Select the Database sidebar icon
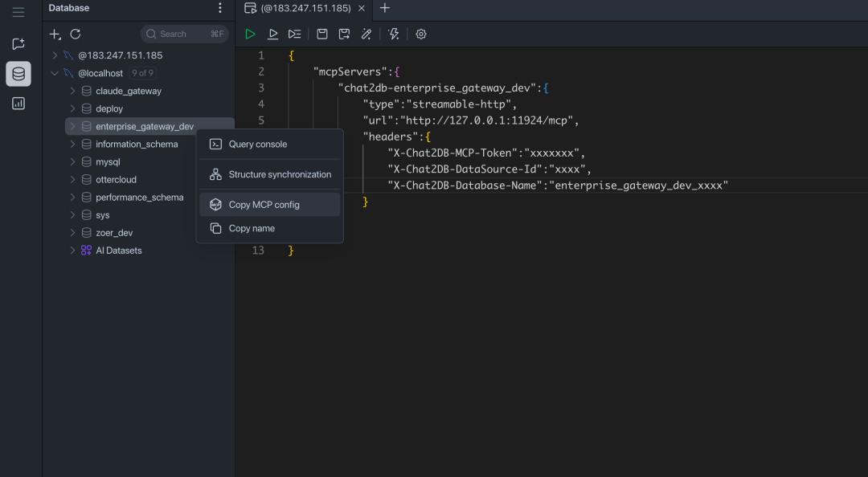Image resolution: width=868 pixels, height=477 pixels. (x=18, y=74)
